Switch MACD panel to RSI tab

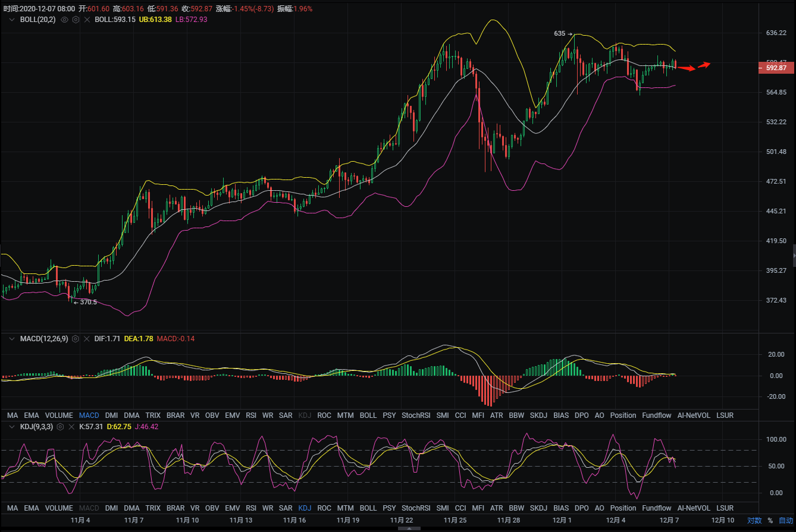[x=251, y=415]
